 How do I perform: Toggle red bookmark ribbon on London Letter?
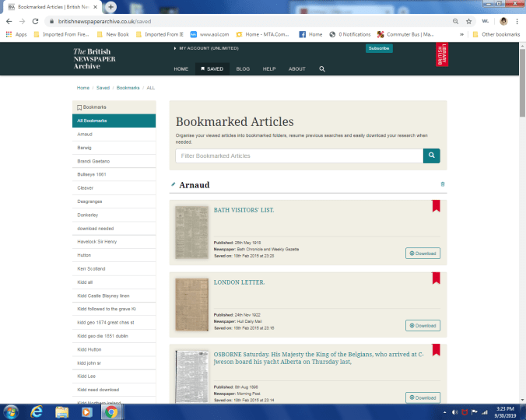437,278
